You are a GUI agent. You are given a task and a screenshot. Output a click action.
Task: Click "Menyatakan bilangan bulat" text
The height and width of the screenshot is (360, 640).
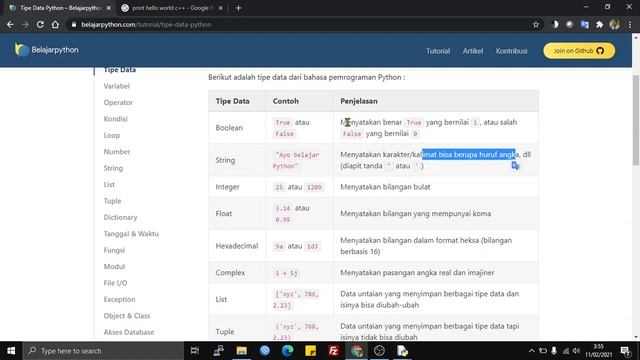pos(385,187)
